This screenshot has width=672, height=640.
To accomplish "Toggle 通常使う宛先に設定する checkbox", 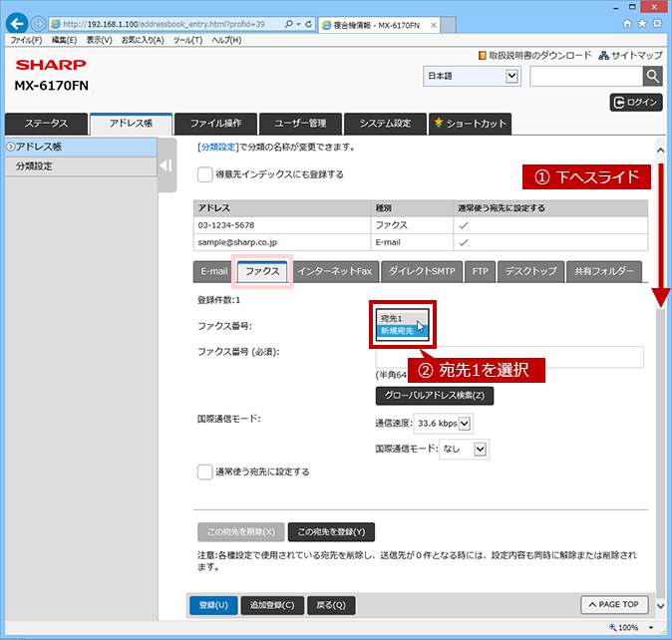I will [x=204, y=472].
